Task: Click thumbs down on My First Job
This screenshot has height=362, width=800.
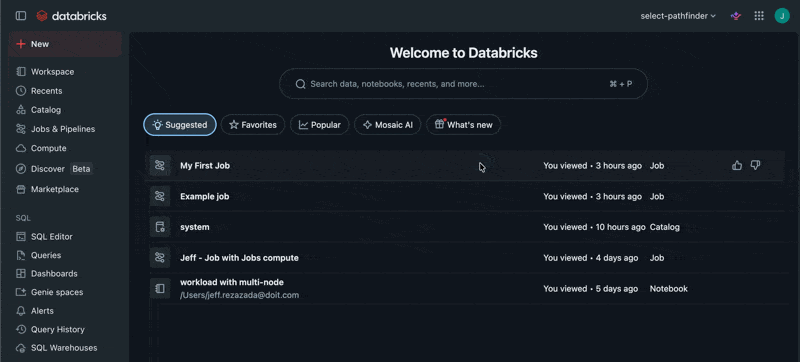Action: click(756, 165)
